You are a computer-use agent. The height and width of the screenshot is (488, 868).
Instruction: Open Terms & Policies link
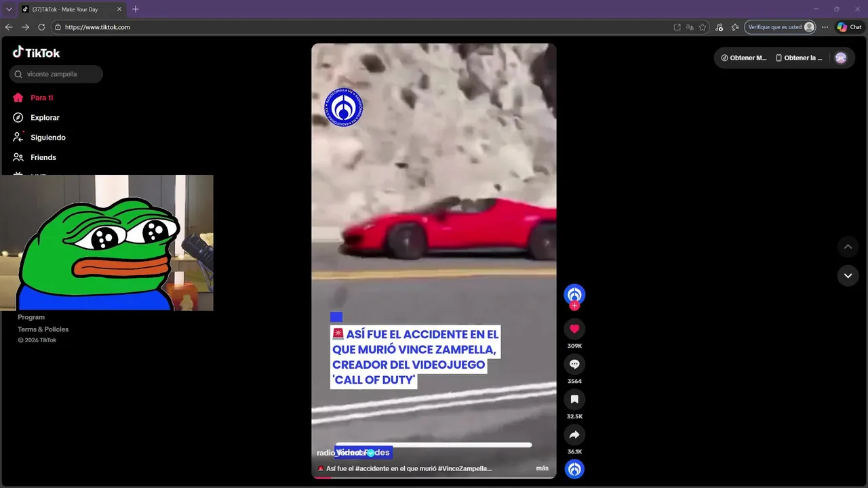pos(43,329)
